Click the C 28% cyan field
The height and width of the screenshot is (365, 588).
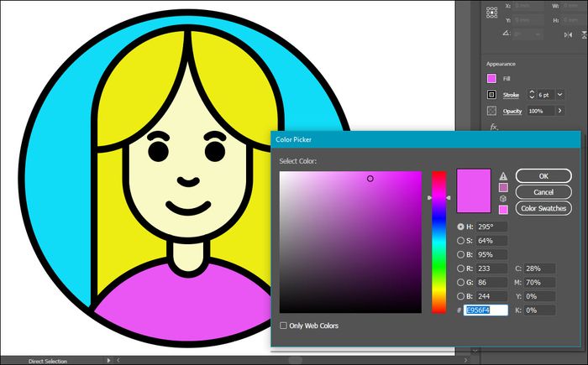pos(539,269)
